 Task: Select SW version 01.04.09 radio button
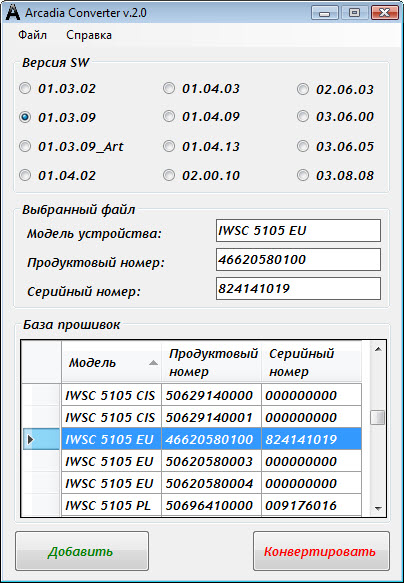point(169,116)
